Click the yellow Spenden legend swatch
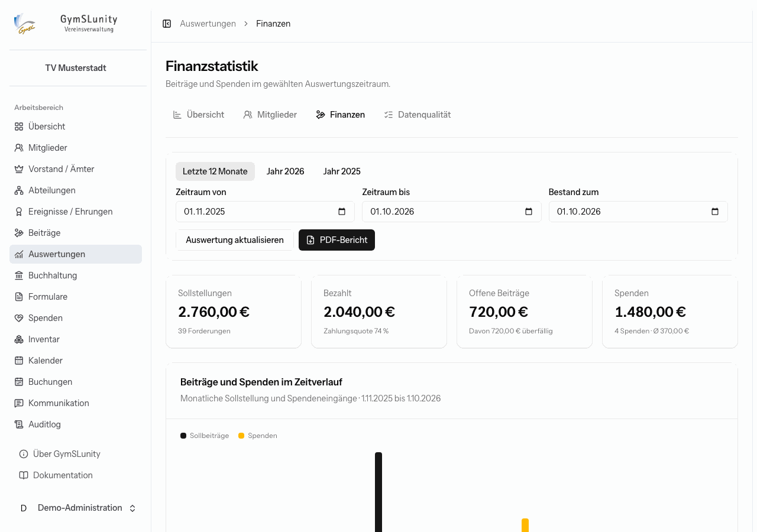757x532 pixels. [x=241, y=436]
